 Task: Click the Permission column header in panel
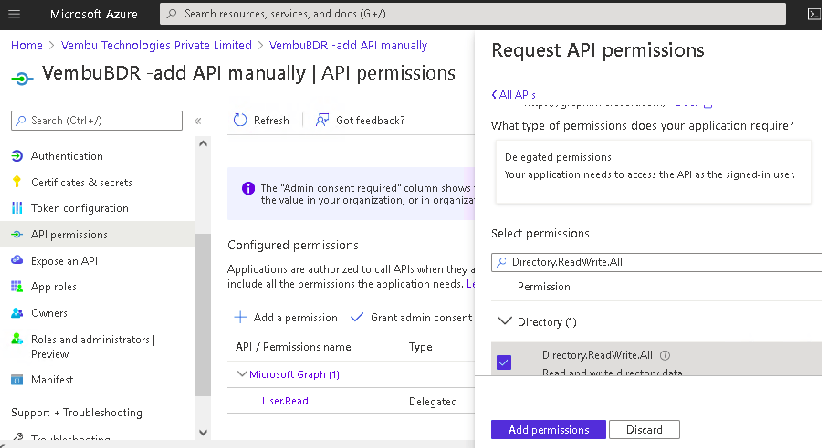(x=544, y=286)
